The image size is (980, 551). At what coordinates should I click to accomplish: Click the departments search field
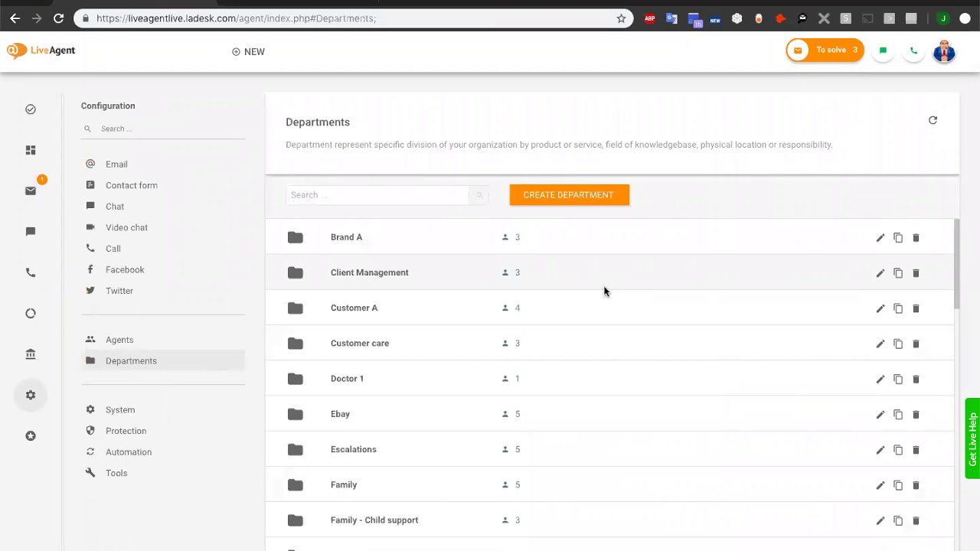(377, 195)
